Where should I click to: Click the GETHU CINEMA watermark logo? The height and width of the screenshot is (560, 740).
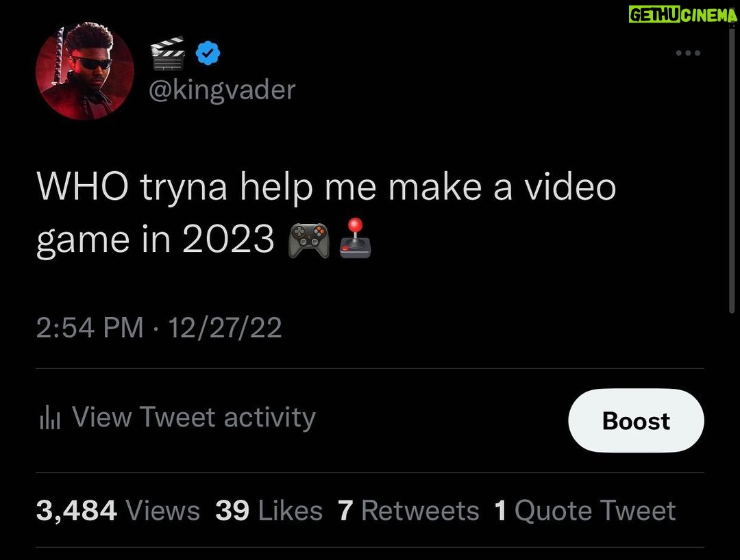pyautogui.click(x=682, y=14)
